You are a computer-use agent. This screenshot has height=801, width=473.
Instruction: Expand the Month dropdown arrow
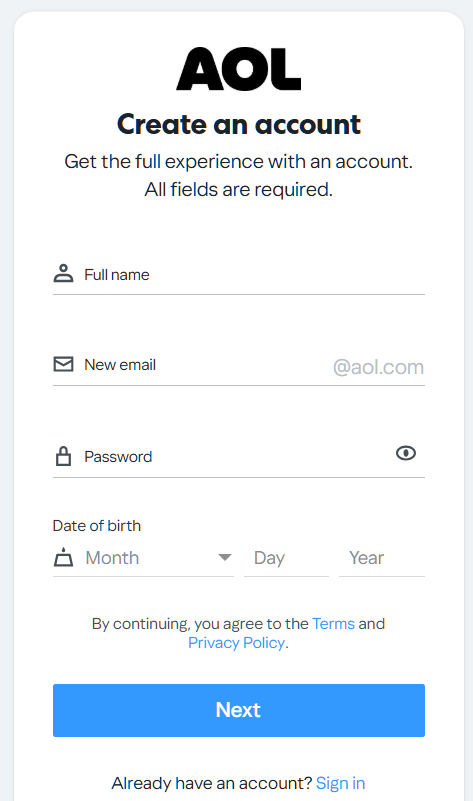tap(225, 557)
